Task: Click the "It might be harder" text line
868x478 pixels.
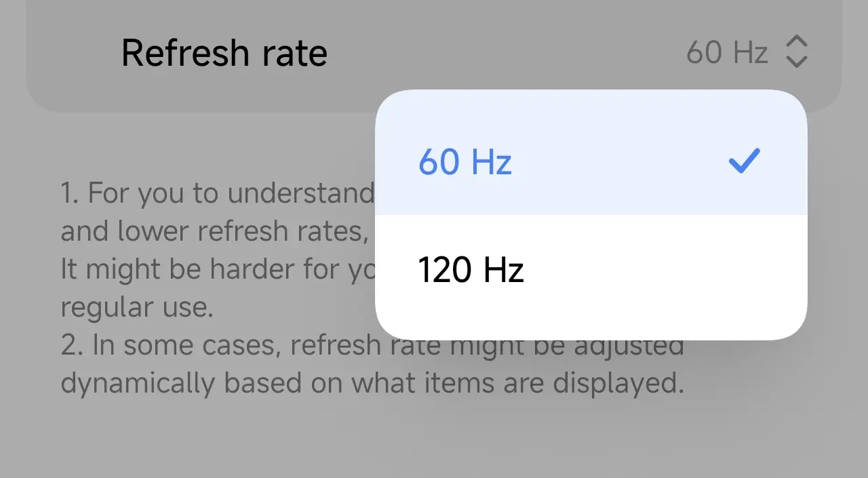Action: point(217,270)
